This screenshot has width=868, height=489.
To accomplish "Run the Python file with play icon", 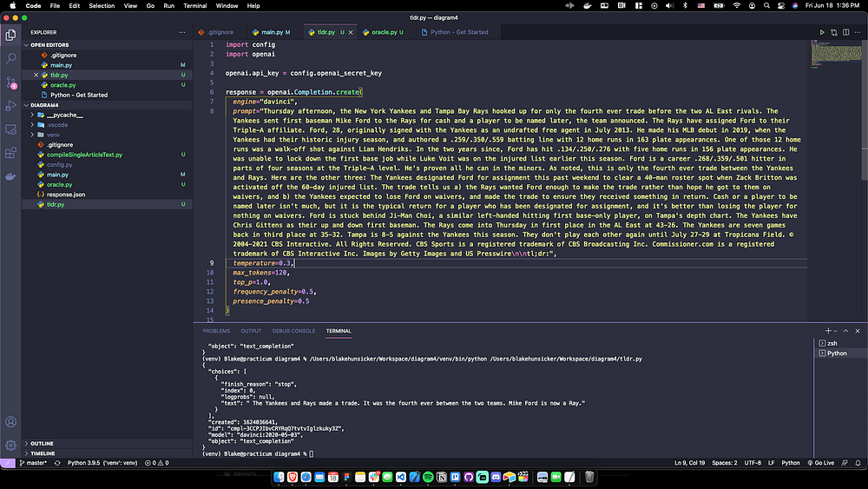I will 822,32.
